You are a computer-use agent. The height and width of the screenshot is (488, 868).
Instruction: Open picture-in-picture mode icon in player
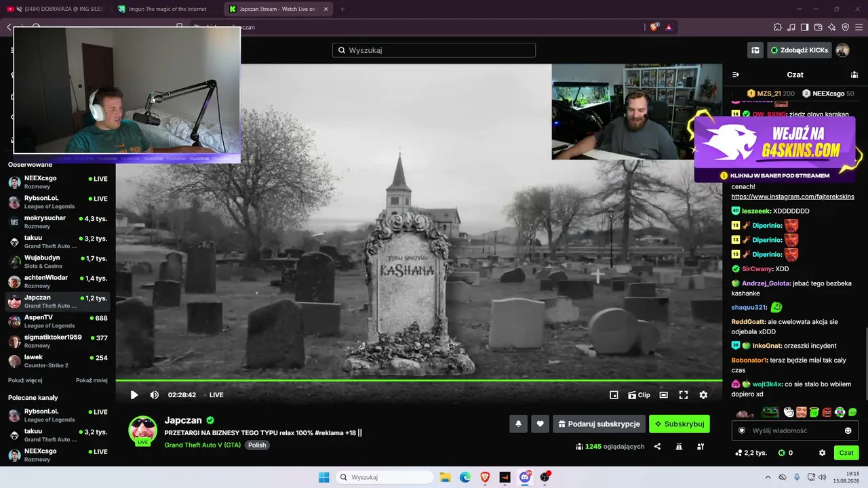[614, 395]
